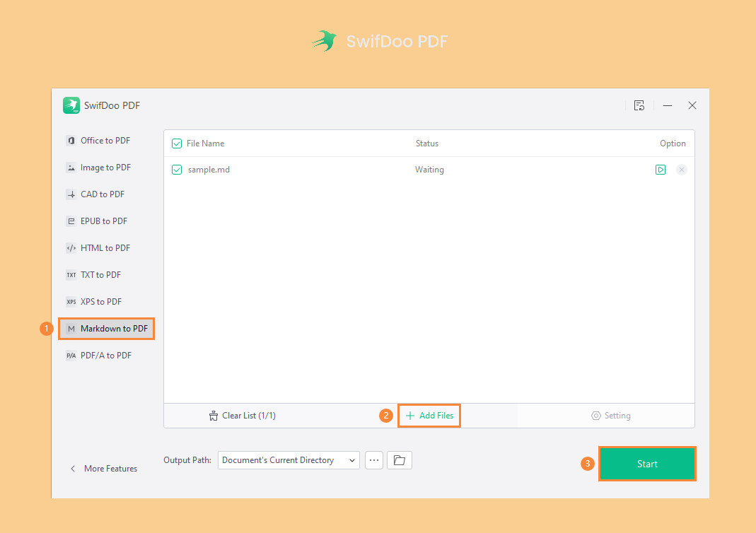Click the File Name column header

pyautogui.click(x=205, y=143)
